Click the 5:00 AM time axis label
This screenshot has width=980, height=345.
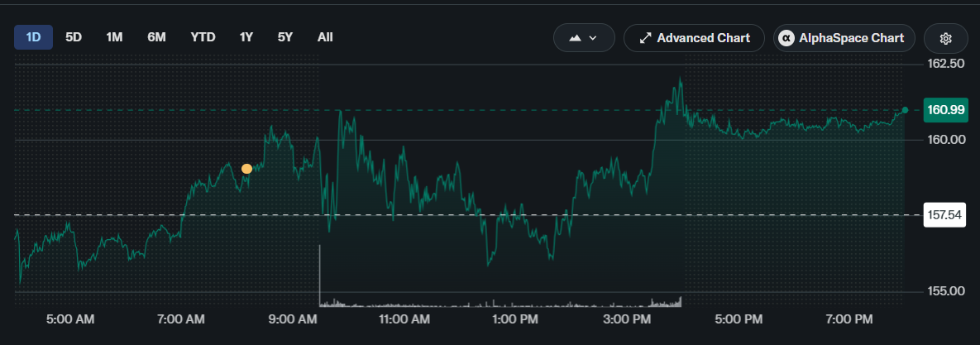tap(70, 319)
